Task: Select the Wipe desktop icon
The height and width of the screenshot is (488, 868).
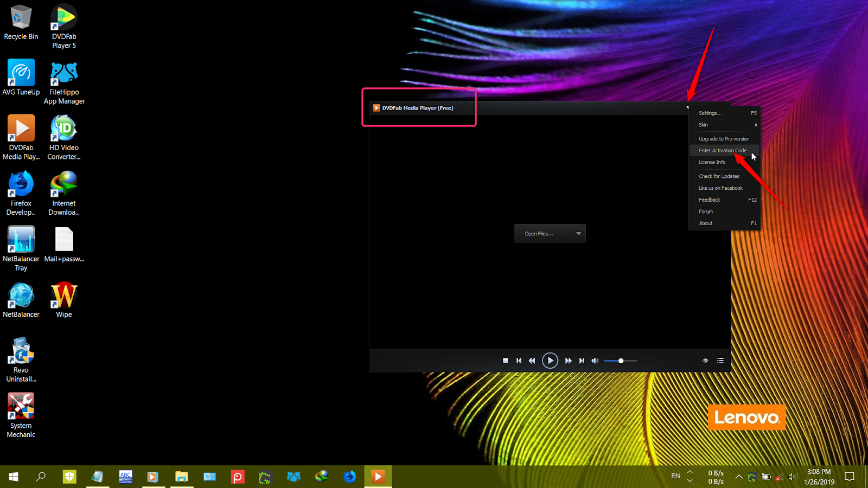Action: [x=64, y=300]
